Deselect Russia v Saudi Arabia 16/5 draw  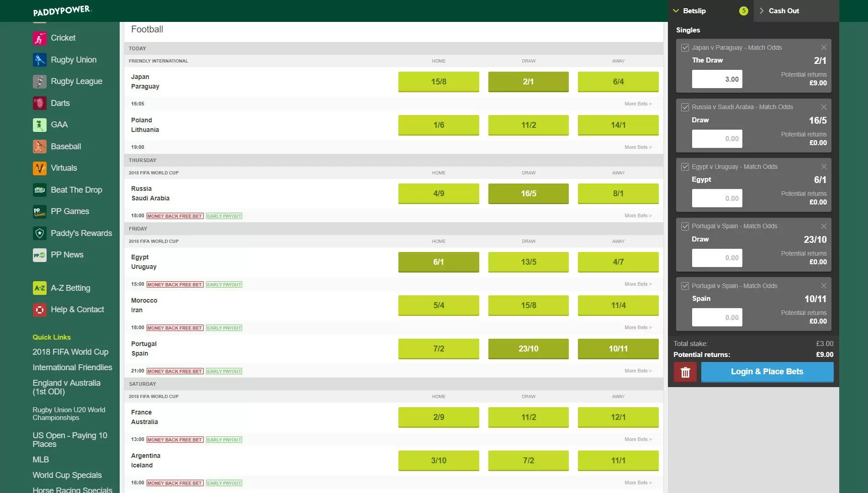coord(529,194)
